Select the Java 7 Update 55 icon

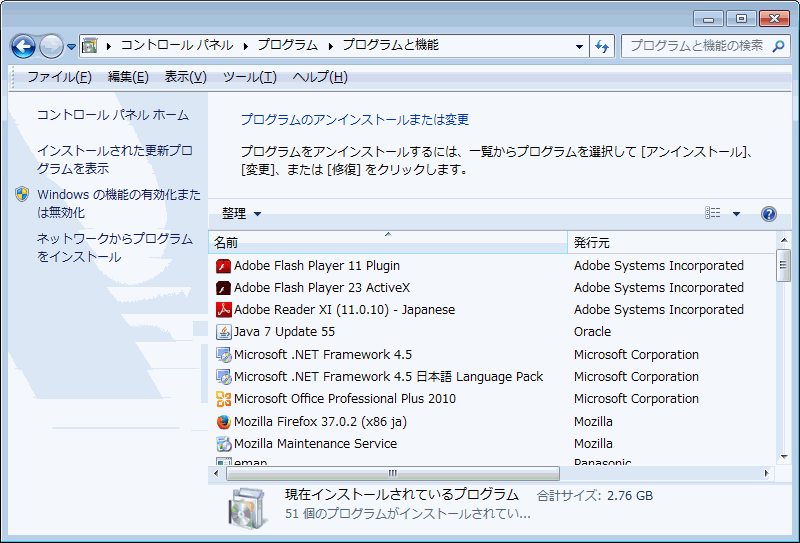tap(223, 332)
